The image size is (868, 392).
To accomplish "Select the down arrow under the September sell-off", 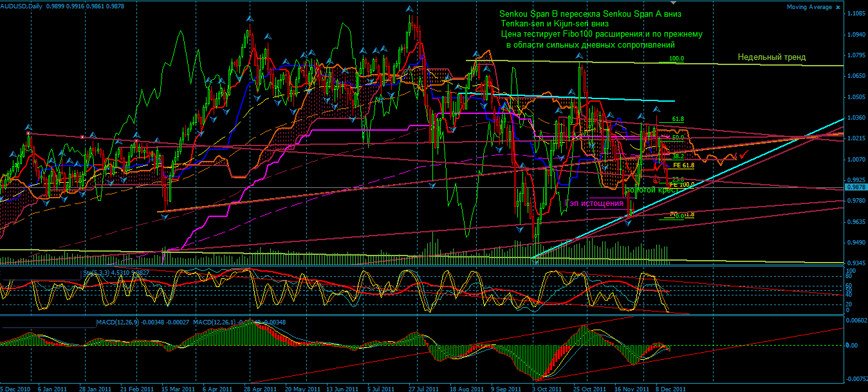I will [519, 229].
